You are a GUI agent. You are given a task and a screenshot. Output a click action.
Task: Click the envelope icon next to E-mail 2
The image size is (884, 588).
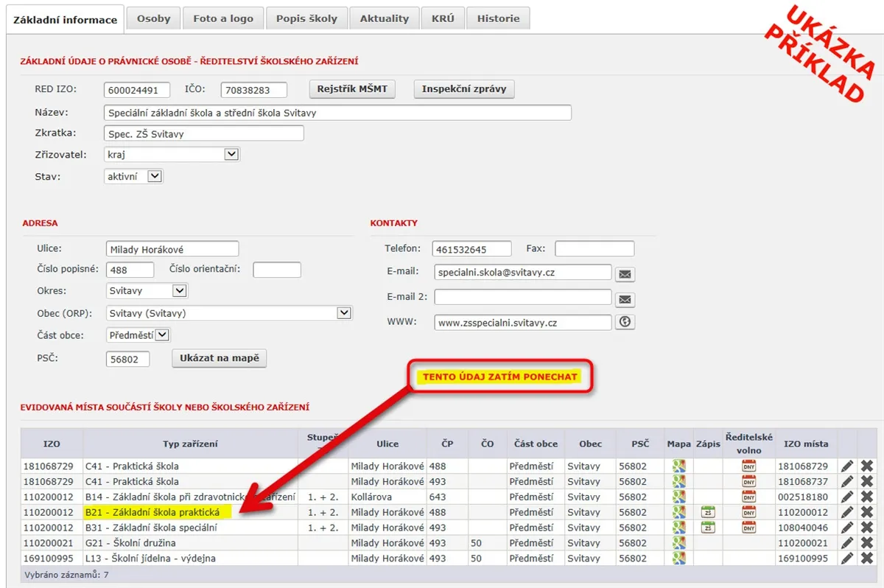tap(625, 299)
